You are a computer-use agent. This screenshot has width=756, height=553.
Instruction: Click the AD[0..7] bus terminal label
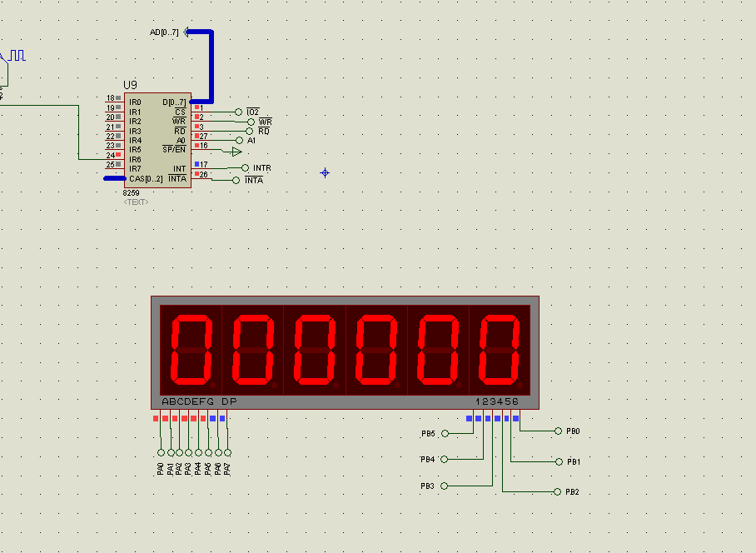click(x=164, y=32)
